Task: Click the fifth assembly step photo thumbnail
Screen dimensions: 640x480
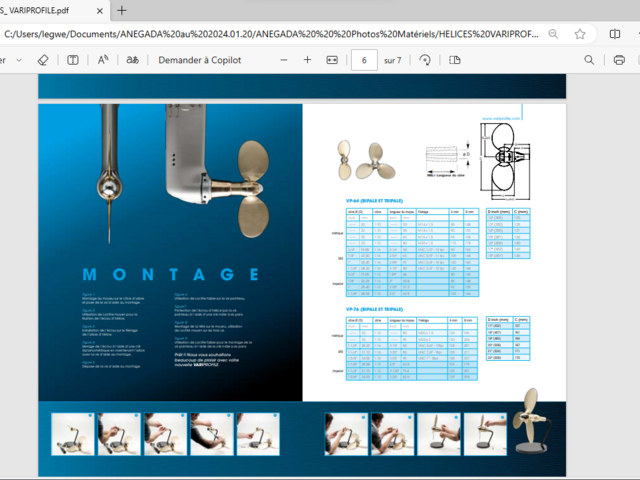Action: 258,434
